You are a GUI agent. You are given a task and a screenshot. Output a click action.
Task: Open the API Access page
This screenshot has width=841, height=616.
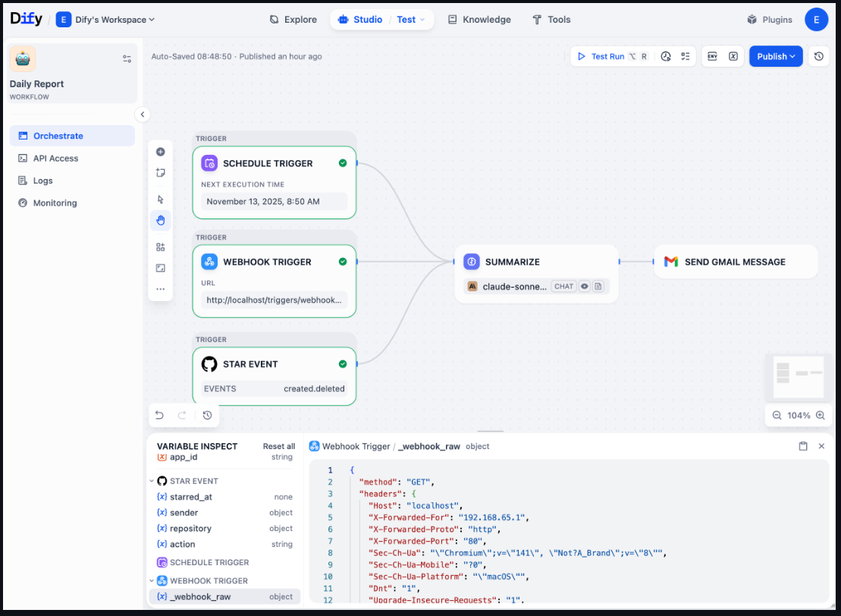(x=55, y=159)
